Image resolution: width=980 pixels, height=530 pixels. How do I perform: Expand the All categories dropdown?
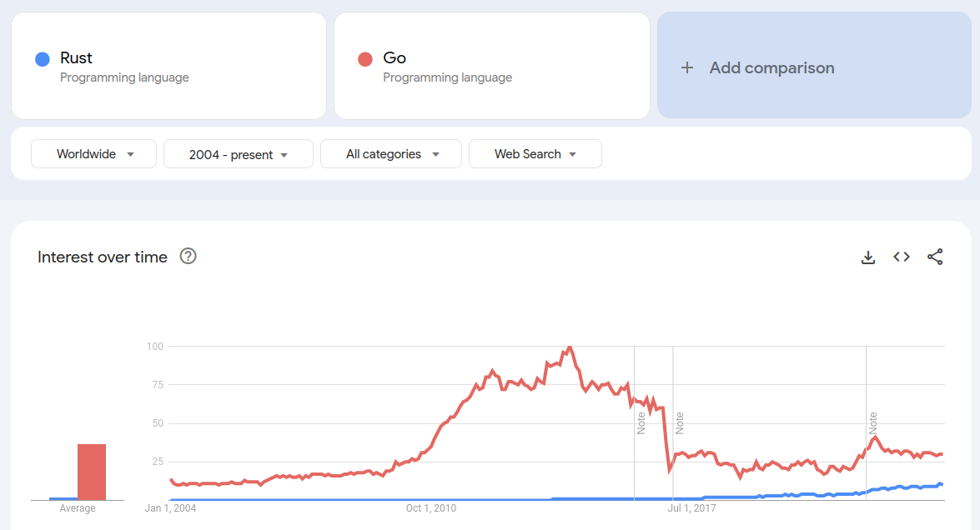[390, 154]
